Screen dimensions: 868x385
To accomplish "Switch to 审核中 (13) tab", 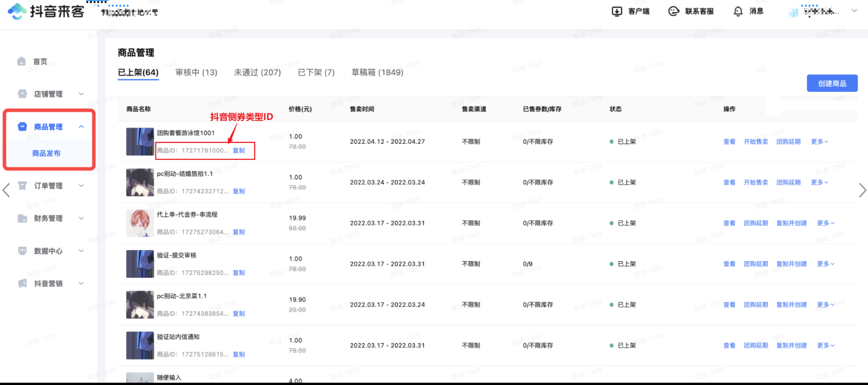I will (196, 73).
